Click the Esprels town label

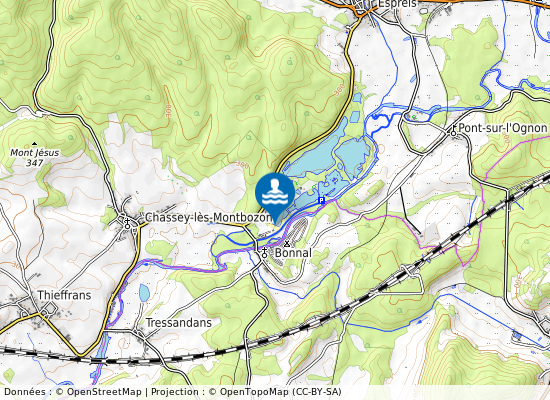click(397, 4)
